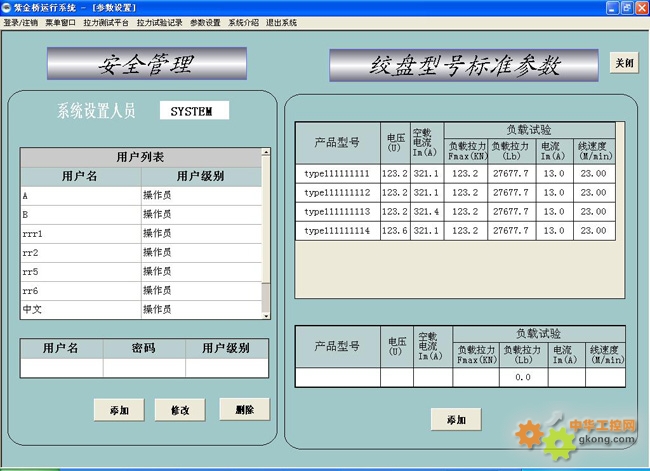Click 27677.7 cell in type111111111 row
The height and width of the screenshot is (471, 650).
pyautogui.click(x=512, y=174)
